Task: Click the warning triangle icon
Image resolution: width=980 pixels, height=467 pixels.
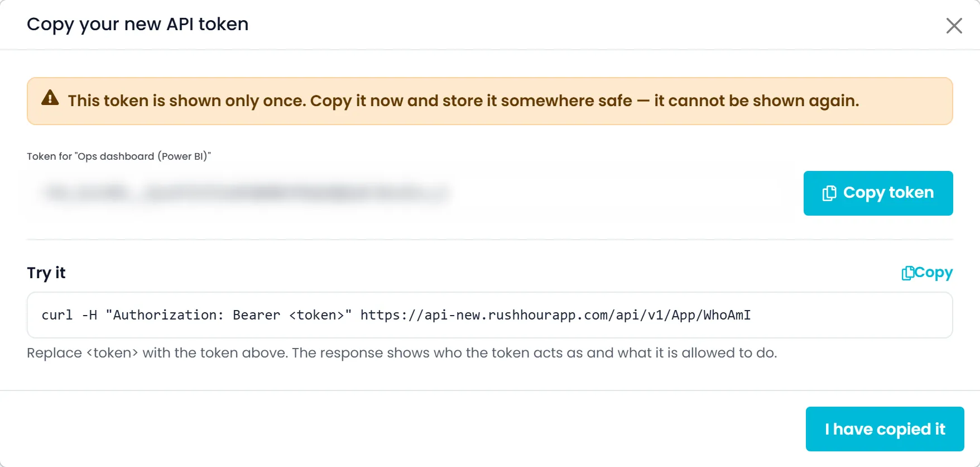Action: (50, 98)
